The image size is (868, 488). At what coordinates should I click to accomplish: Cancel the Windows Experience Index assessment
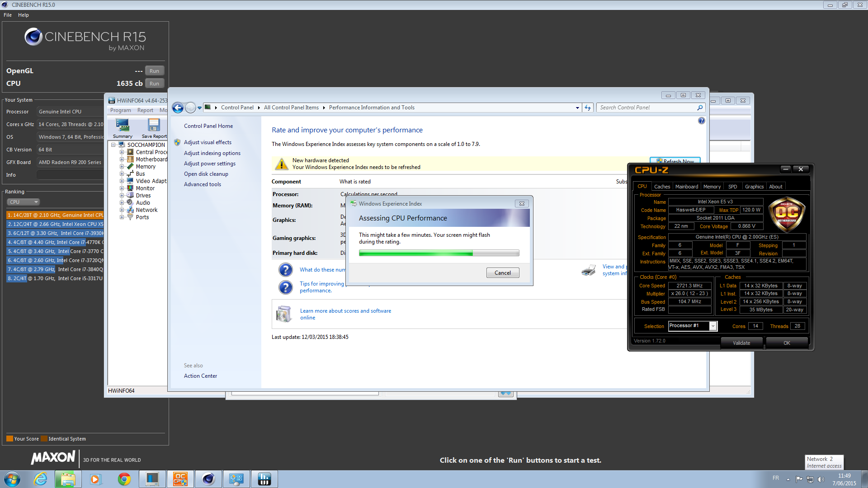(x=502, y=273)
